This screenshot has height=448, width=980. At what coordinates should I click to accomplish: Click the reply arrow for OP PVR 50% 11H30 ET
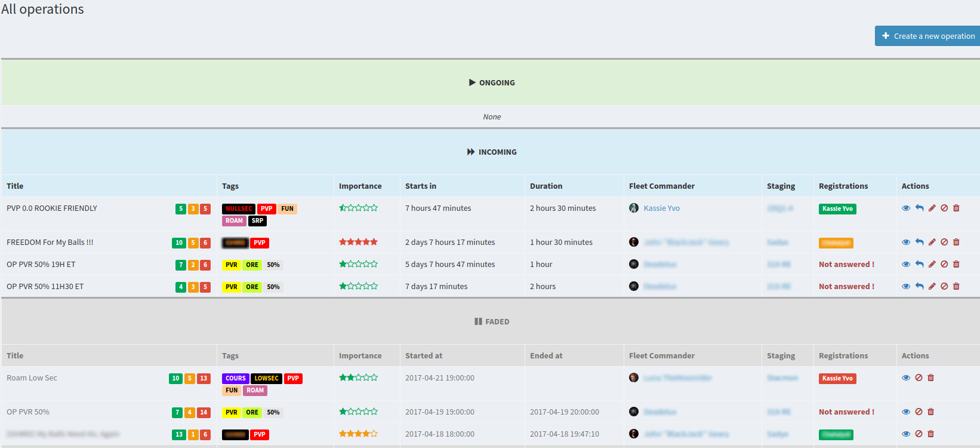click(x=919, y=286)
